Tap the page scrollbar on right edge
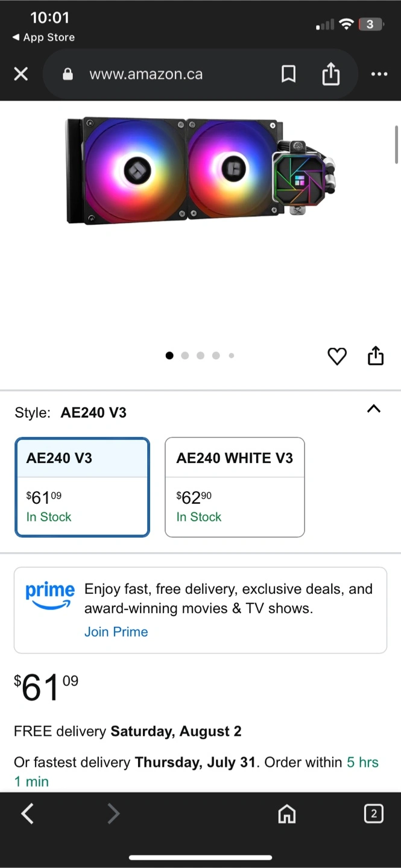This screenshot has width=401, height=868. tap(396, 145)
